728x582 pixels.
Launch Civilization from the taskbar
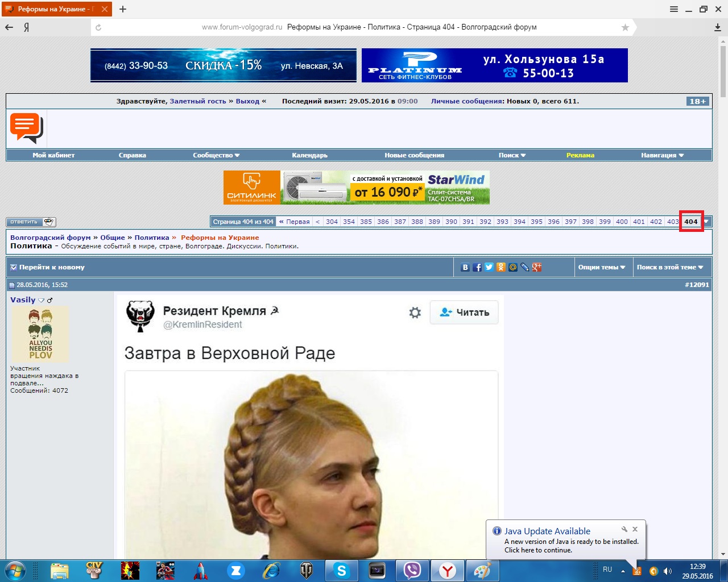point(94,571)
